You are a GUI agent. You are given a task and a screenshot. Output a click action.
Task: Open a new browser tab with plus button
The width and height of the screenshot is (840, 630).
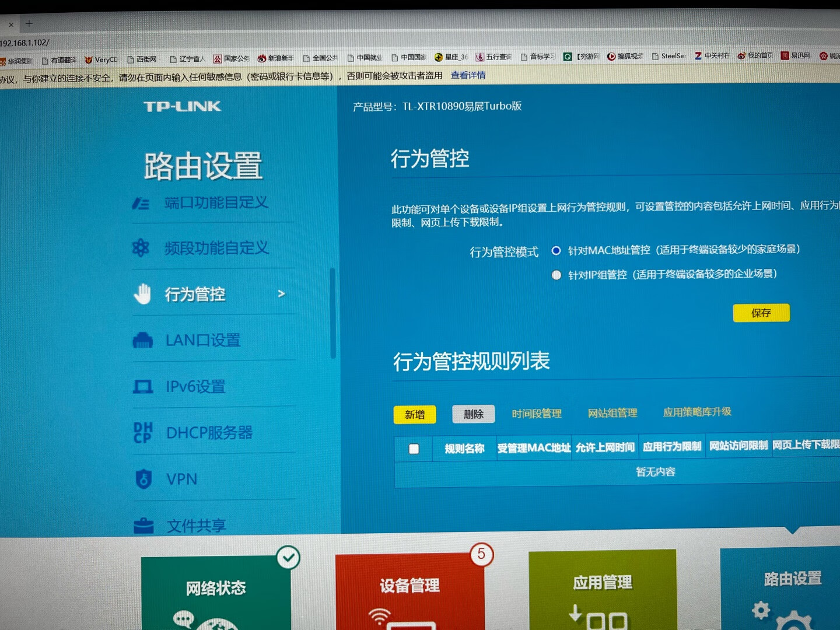point(29,24)
